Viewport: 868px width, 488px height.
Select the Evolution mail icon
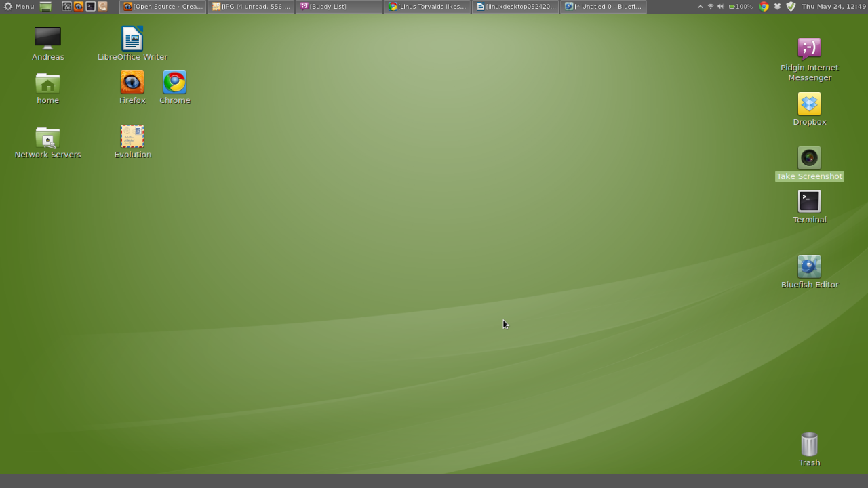132,137
